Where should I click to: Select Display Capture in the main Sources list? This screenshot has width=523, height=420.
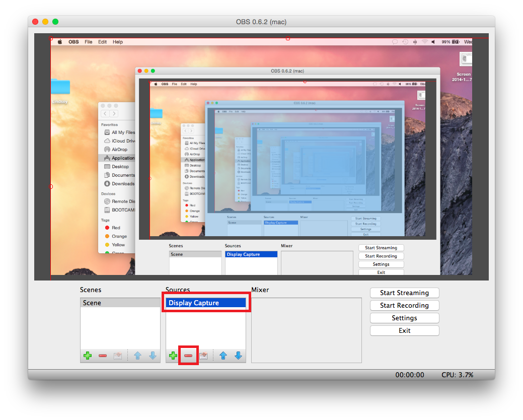click(206, 303)
